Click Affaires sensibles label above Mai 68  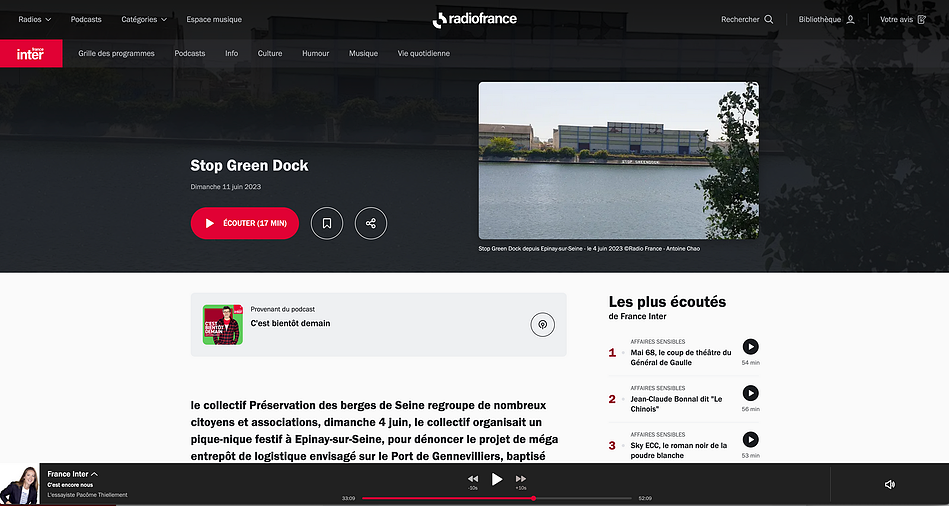coord(658,341)
